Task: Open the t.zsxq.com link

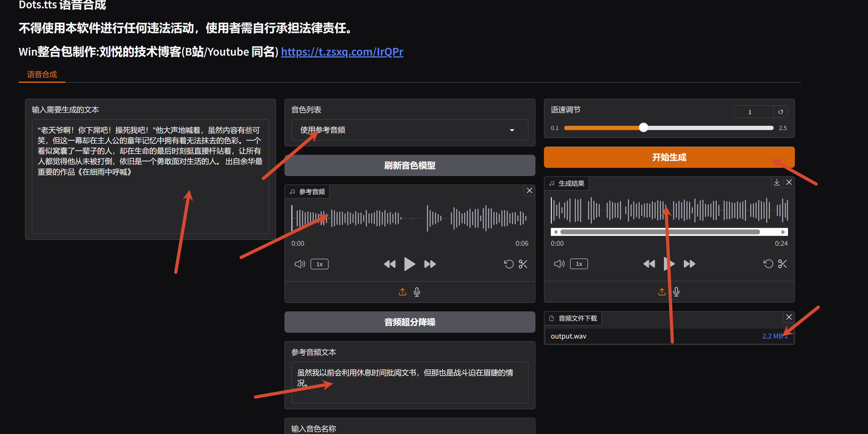Action: tap(342, 52)
